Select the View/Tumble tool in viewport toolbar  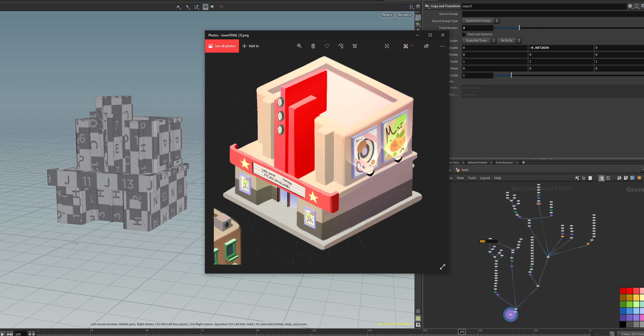point(178,7)
